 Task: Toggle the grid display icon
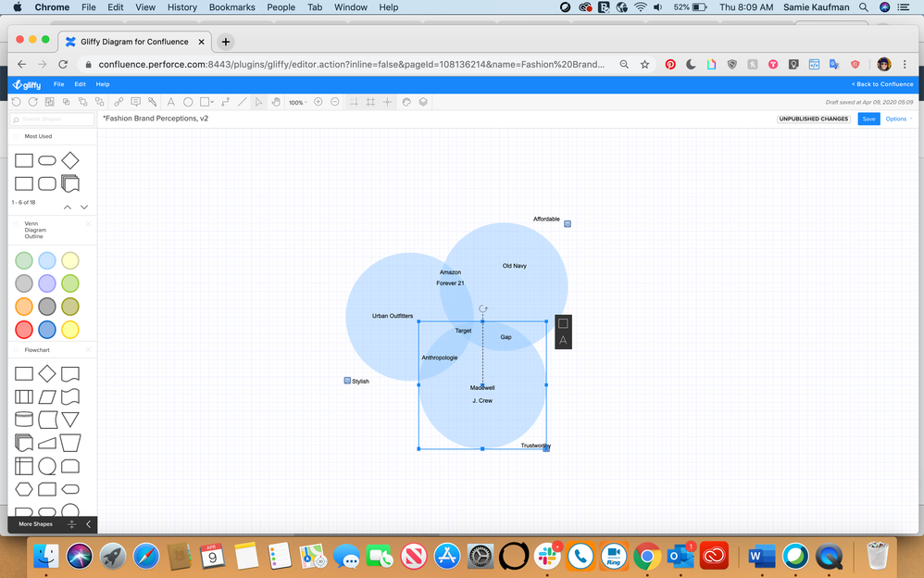[370, 102]
